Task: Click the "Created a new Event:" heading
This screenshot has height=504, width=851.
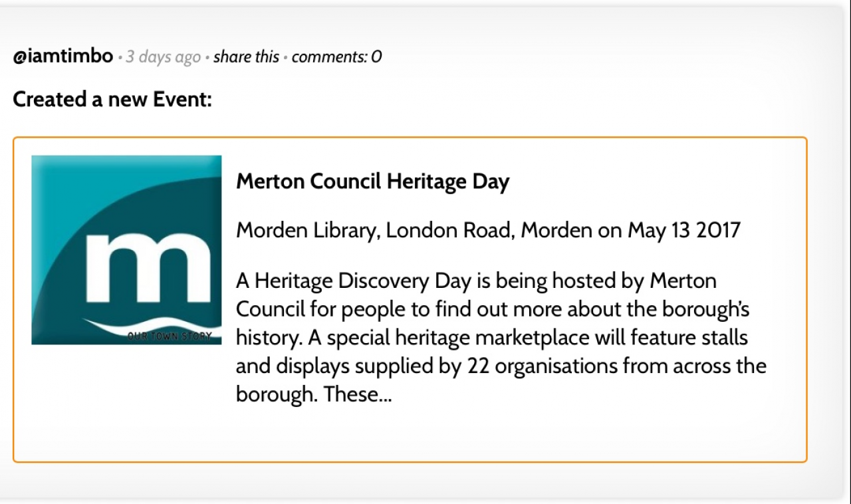Action: (112, 100)
